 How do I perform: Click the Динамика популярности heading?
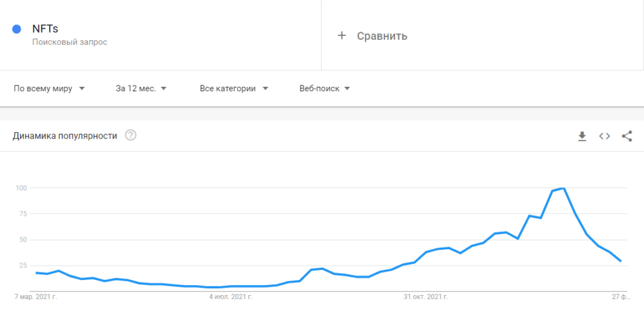tap(65, 136)
